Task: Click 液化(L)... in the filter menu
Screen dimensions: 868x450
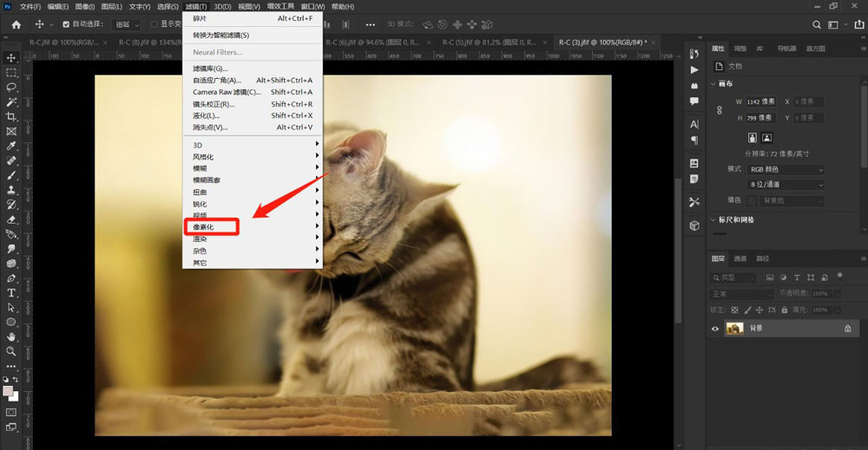Action: tap(207, 115)
